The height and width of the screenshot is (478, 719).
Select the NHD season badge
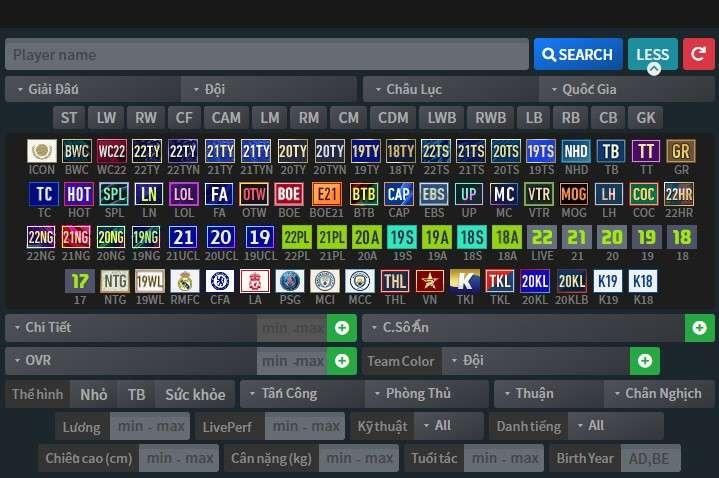point(576,151)
